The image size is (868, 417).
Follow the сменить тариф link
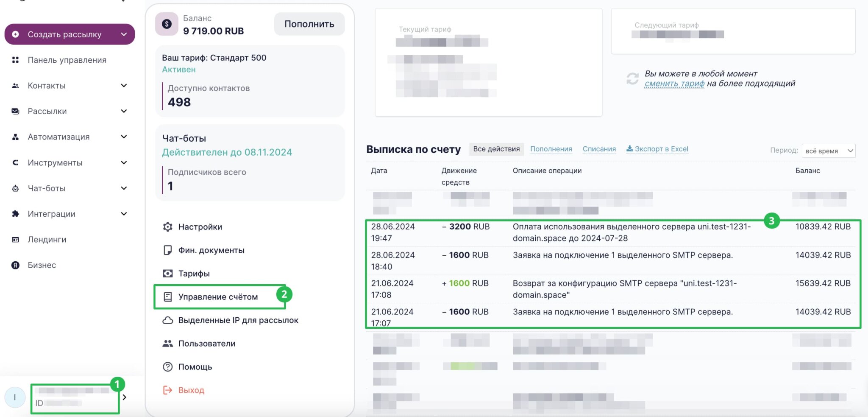(674, 84)
